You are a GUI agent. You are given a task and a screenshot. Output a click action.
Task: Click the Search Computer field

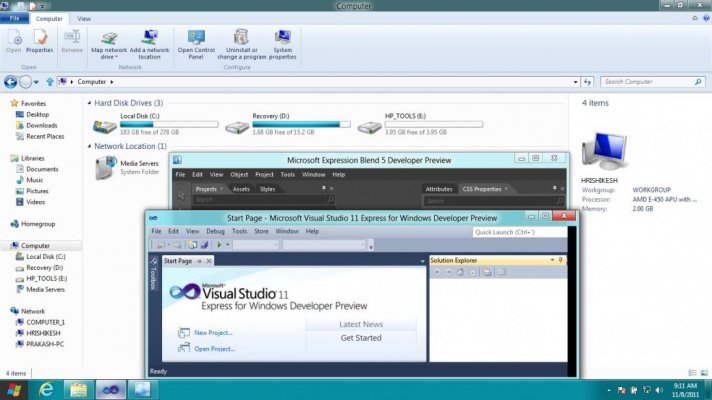pos(653,82)
